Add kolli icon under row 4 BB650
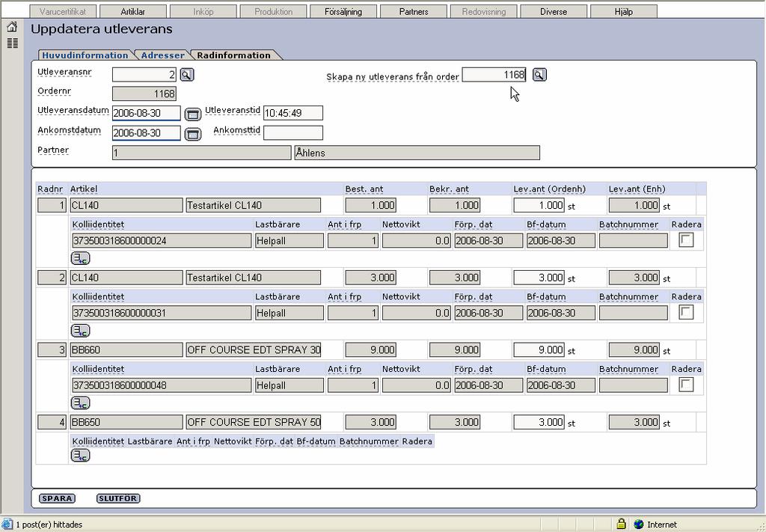The height and width of the screenshot is (532, 766). click(x=81, y=456)
